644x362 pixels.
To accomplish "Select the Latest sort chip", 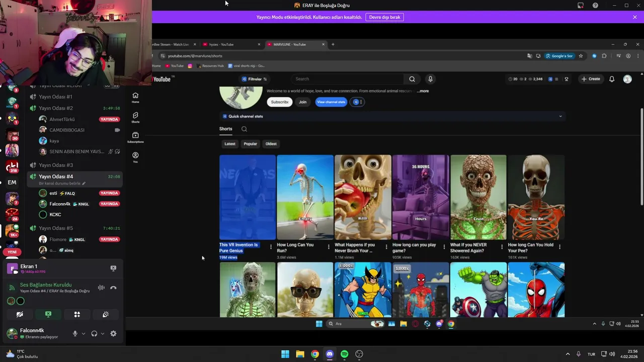I will [230, 144].
